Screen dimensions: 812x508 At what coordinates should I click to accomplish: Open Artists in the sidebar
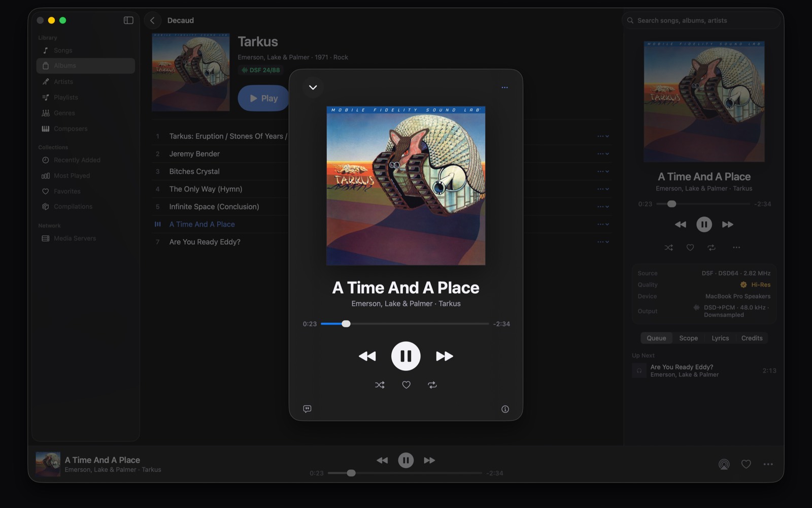tap(86, 81)
